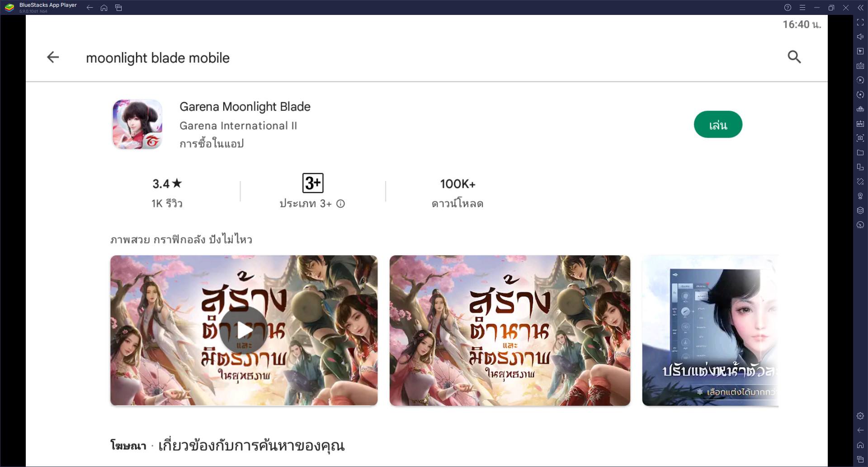Image resolution: width=868 pixels, height=467 pixels.
Task: Click the BlueStacks logo icon
Action: point(9,8)
